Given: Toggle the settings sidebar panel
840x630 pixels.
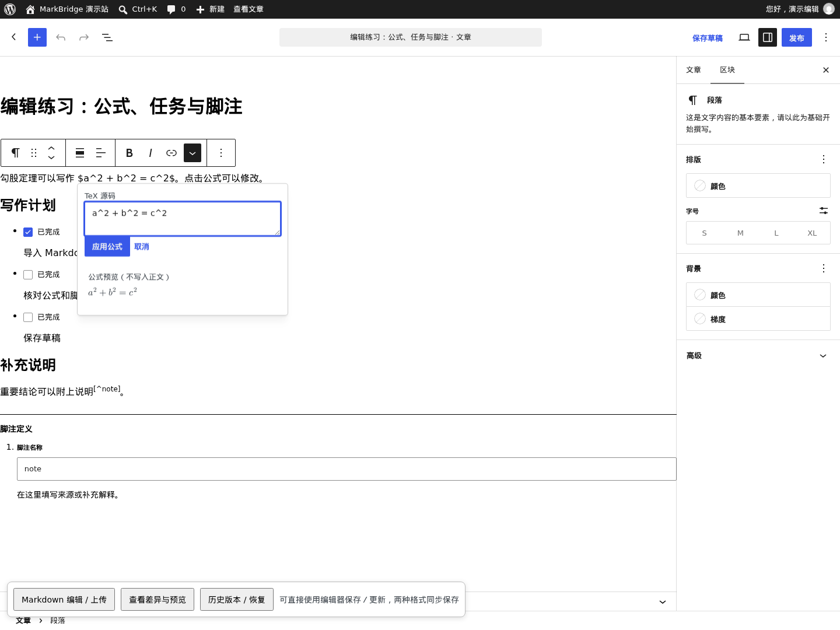Looking at the screenshot, I should click(x=768, y=37).
